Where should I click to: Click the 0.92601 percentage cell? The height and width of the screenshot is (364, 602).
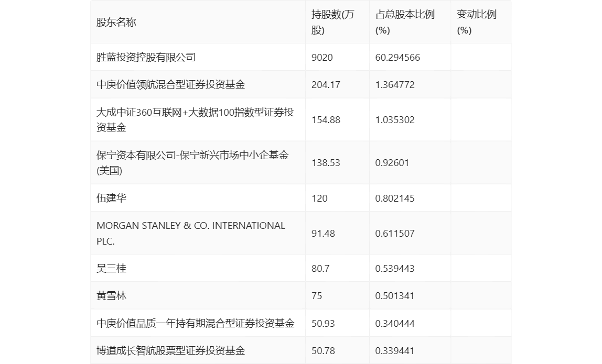392,163
